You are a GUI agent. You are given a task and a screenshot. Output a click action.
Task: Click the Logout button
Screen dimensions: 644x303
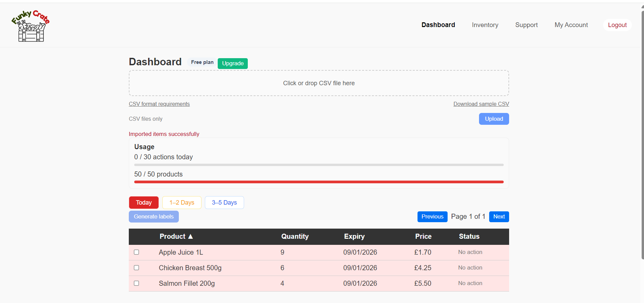617,25
